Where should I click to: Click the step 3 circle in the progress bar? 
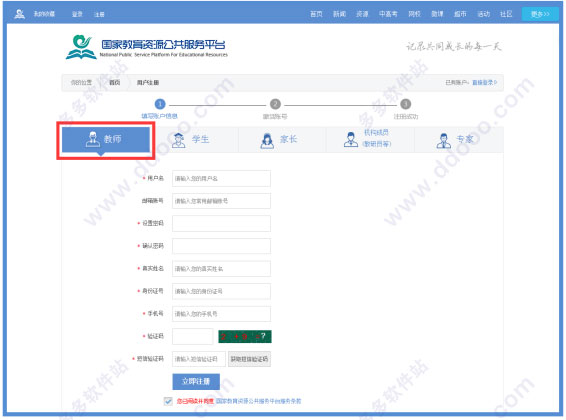coord(406,104)
